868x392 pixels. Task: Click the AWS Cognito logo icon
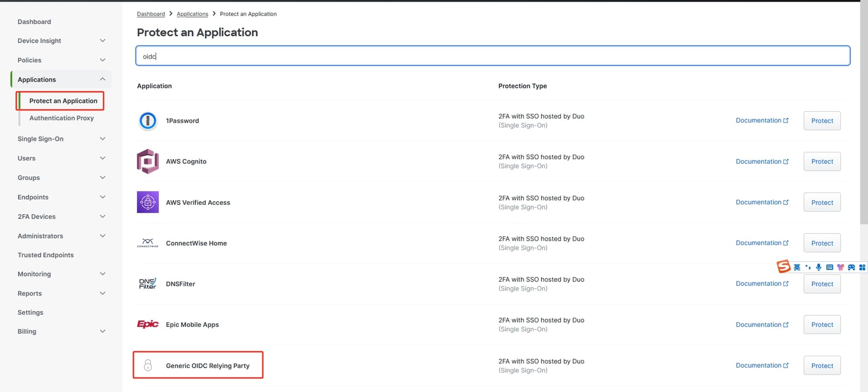click(x=148, y=161)
